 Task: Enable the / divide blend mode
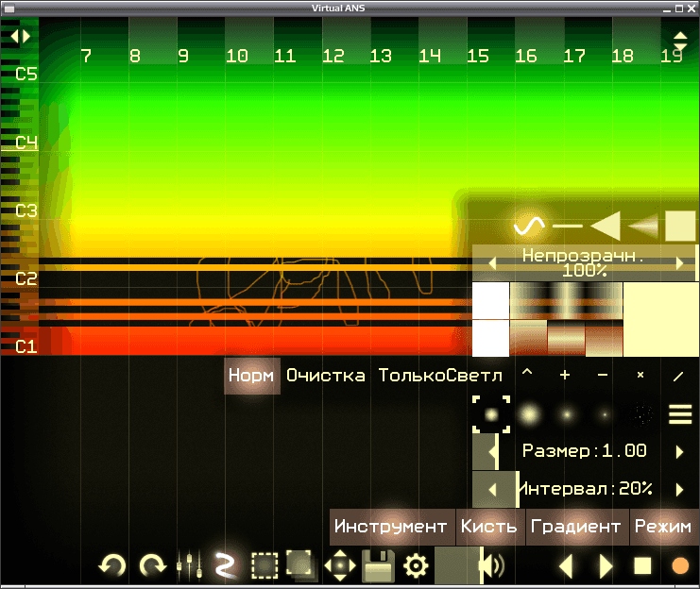click(678, 377)
